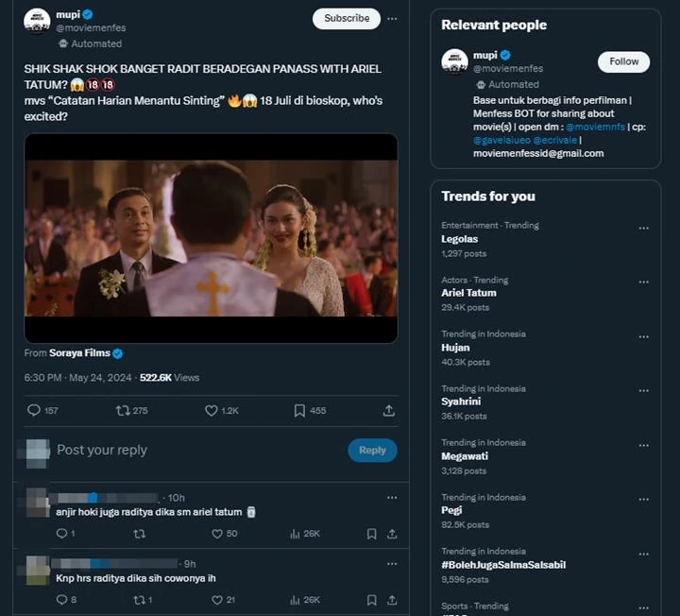Bookmark the 'Knp hrs raditya dika' reply

(372, 600)
